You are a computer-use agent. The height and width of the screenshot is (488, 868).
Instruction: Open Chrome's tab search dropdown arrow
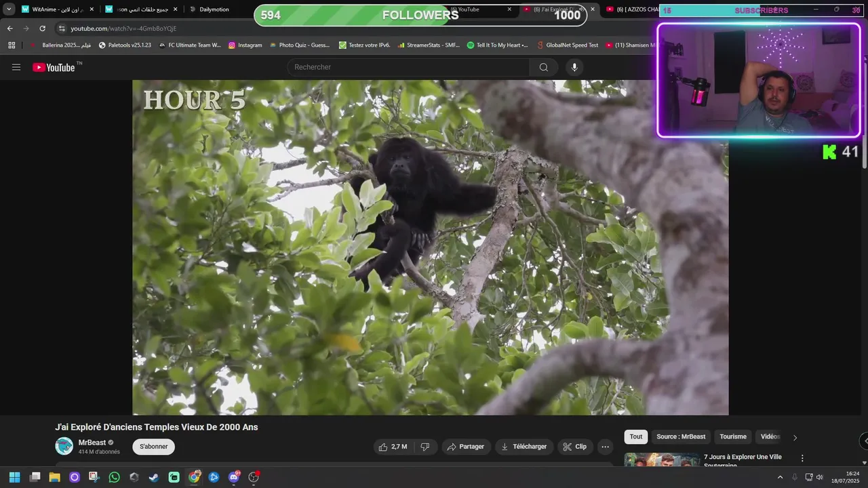tap(9, 9)
